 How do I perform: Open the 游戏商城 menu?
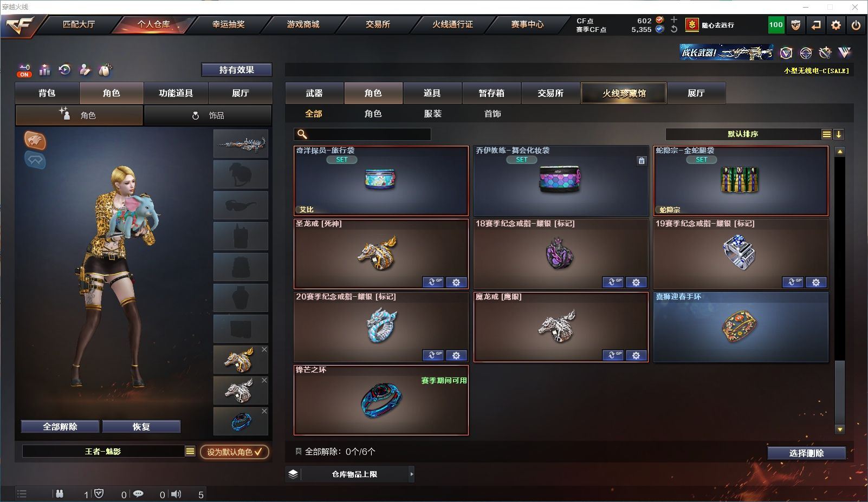point(303,24)
